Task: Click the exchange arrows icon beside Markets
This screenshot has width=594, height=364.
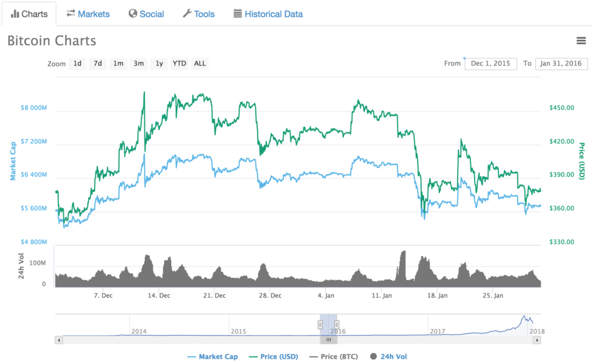Action: click(71, 14)
